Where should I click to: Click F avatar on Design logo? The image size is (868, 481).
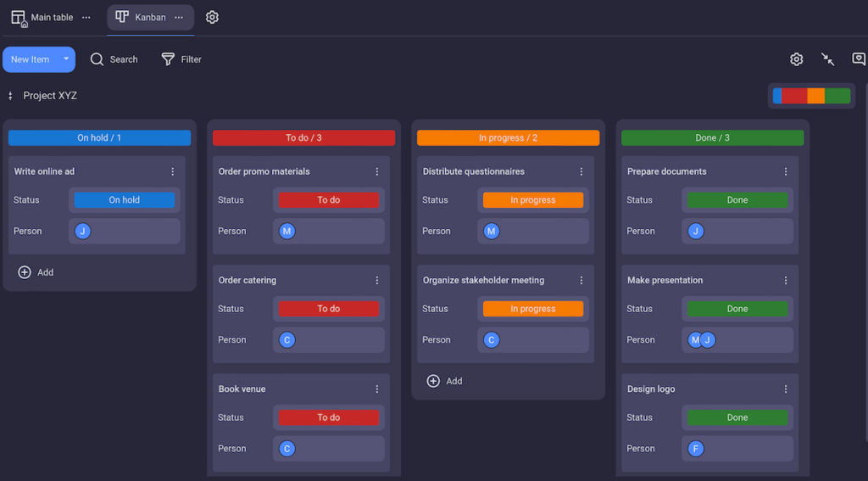coord(696,448)
